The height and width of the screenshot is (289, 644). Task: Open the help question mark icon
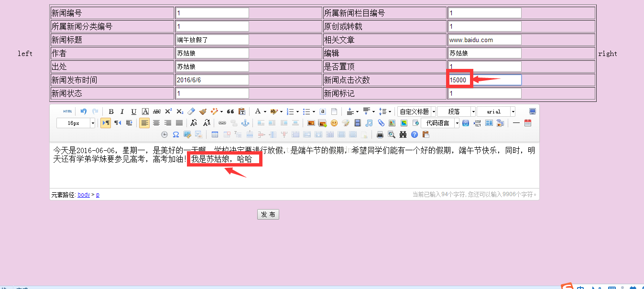(x=415, y=134)
